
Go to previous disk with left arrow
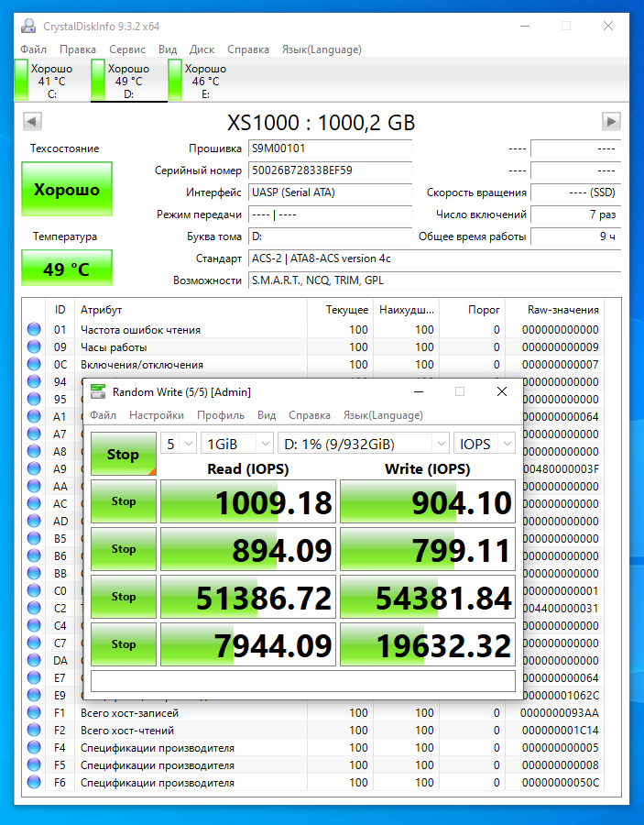tap(32, 122)
